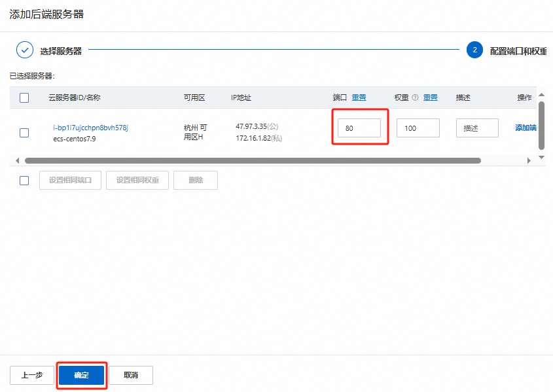
Task: Focus the port input containing 80
Action: [x=359, y=128]
